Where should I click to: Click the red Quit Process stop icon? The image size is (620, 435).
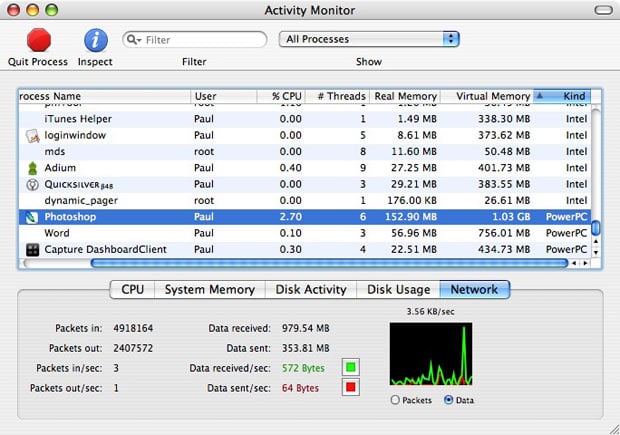tap(39, 40)
